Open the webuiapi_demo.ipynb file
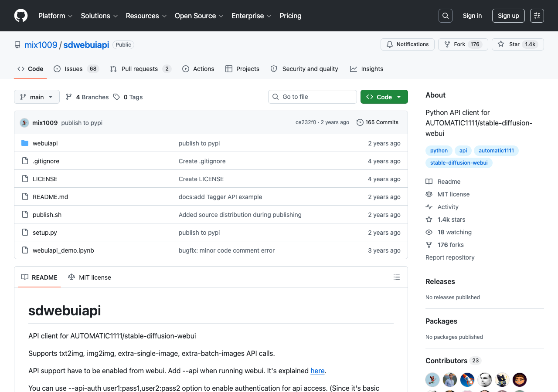 tap(63, 250)
